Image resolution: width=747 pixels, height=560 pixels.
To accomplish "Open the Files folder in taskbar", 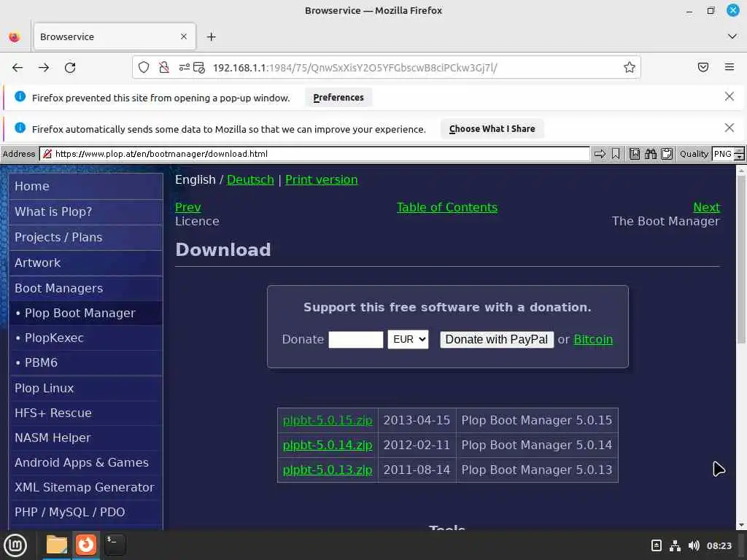I will [x=57, y=545].
